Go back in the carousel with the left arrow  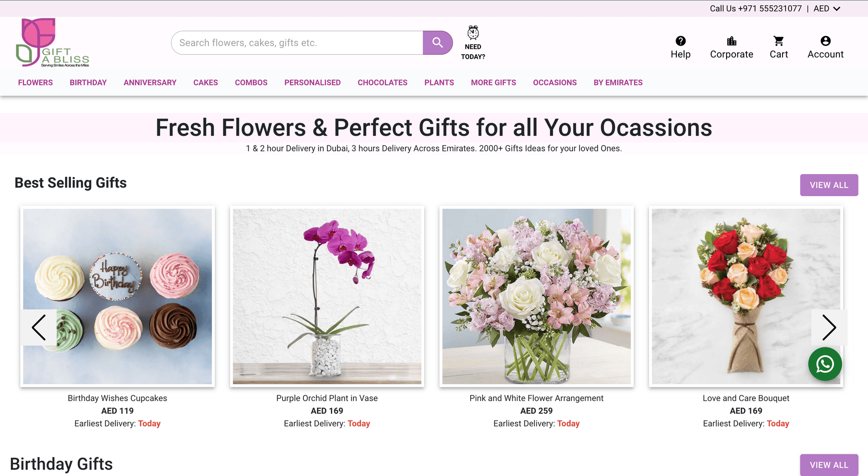click(38, 327)
